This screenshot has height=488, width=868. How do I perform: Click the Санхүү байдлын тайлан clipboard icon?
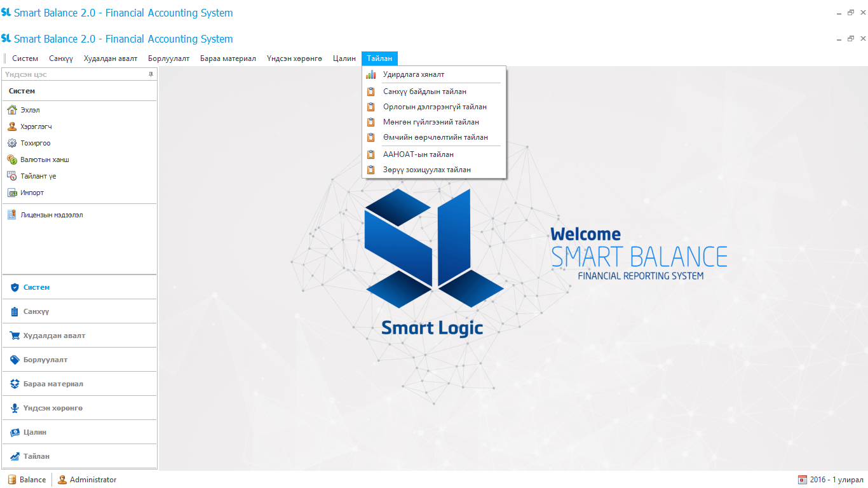[370, 91]
